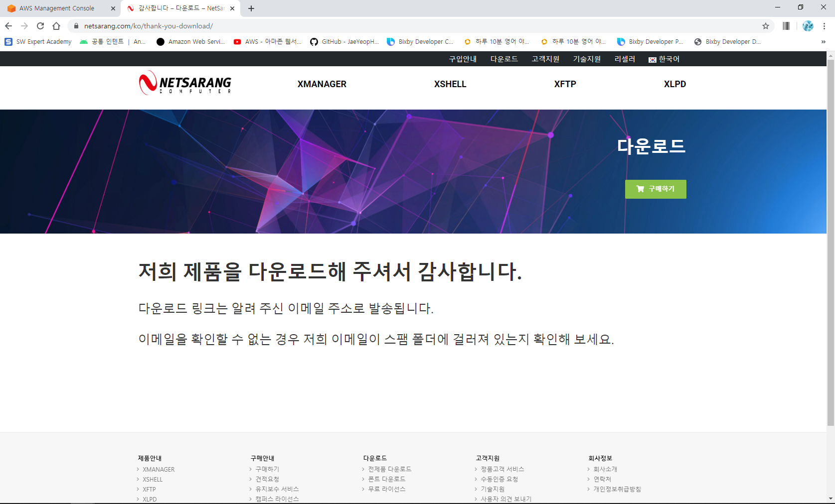Open footer 개인정보취급방침 link

pyautogui.click(x=617, y=489)
